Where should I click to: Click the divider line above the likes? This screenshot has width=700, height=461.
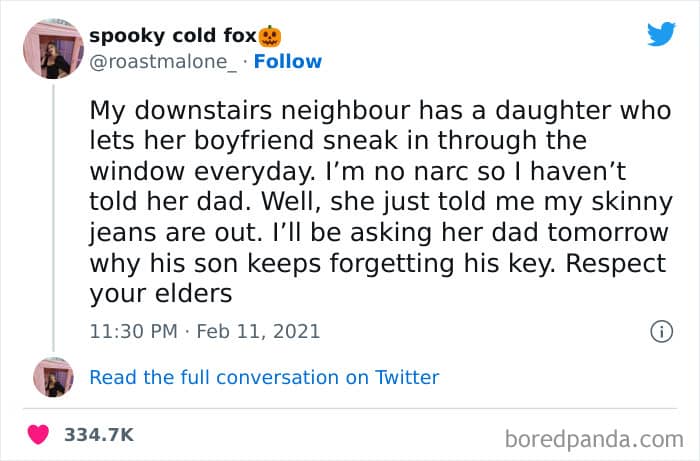(x=350, y=408)
